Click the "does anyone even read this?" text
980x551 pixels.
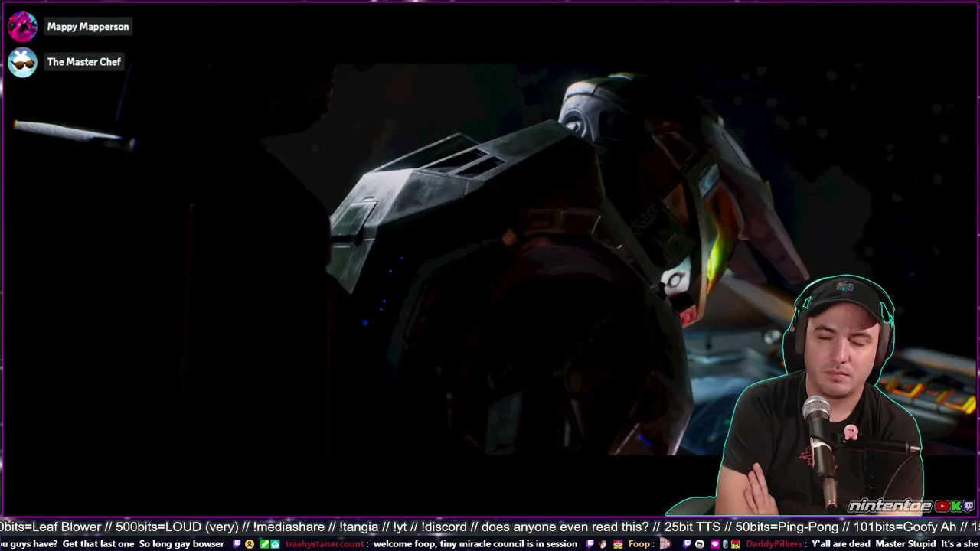tap(565, 527)
